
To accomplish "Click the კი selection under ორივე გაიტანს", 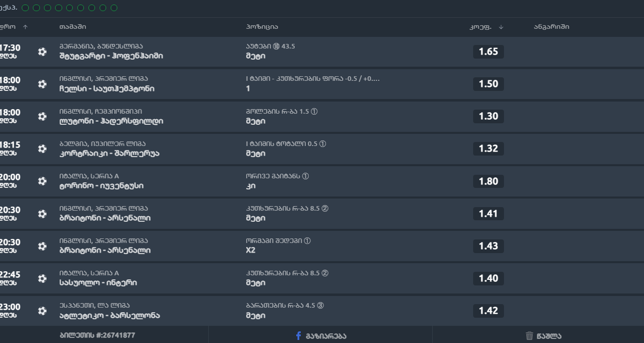I will pos(251,186).
